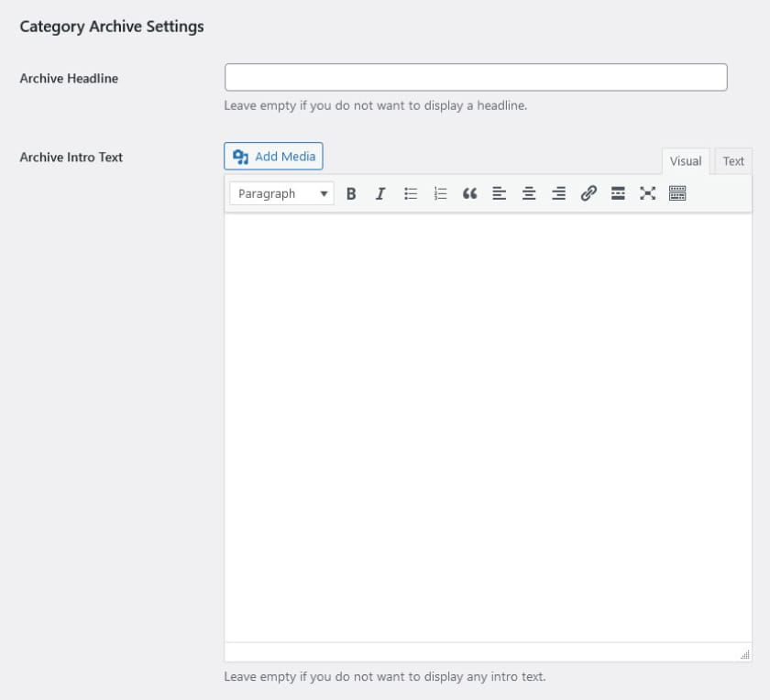Click the Archive Headline input field
This screenshot has width=770, height=700.
tap(475, 77)
